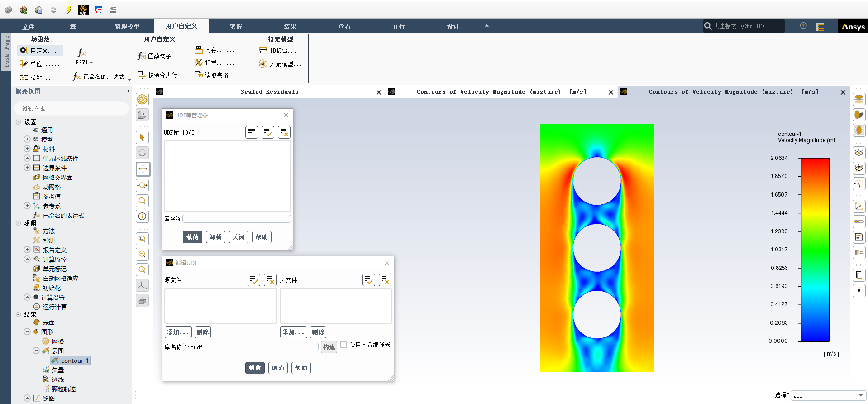Enable 使用内置编译器 checkbox
The width and height of the screenshot is (868, 404).
(343, 345)
